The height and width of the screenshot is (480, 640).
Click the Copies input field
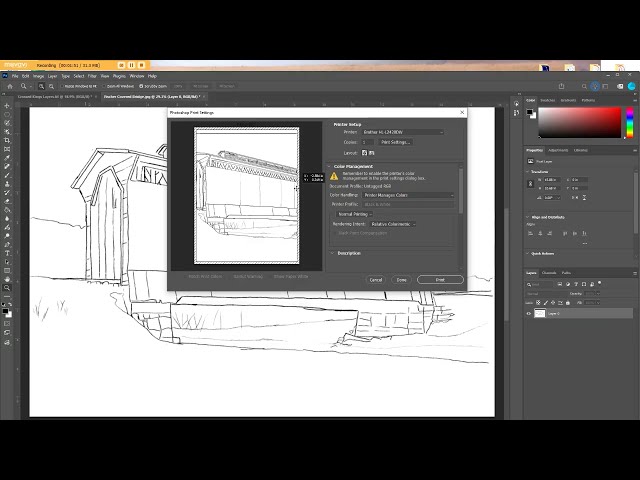[x=367, y=142]
